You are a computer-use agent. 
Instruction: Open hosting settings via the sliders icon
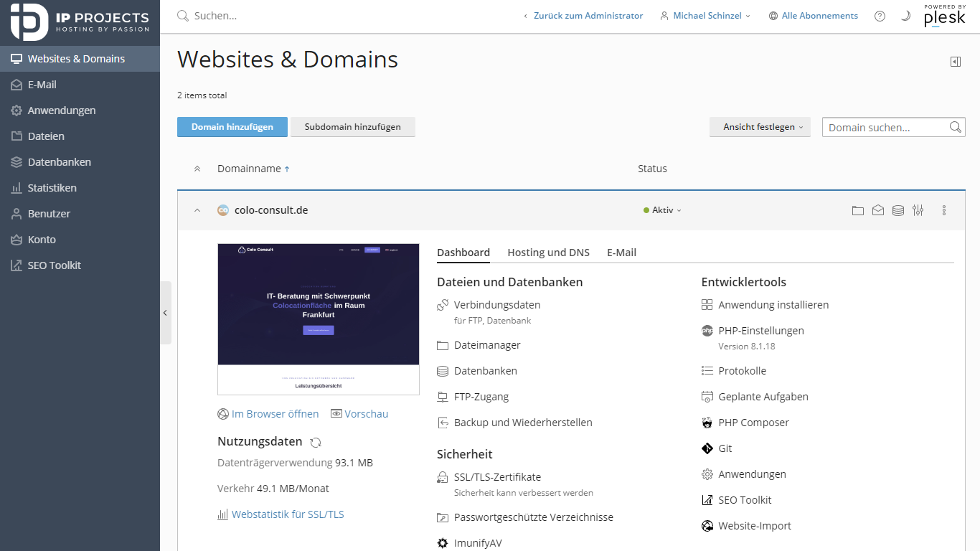pyautogui.click(x=918, y=209)
